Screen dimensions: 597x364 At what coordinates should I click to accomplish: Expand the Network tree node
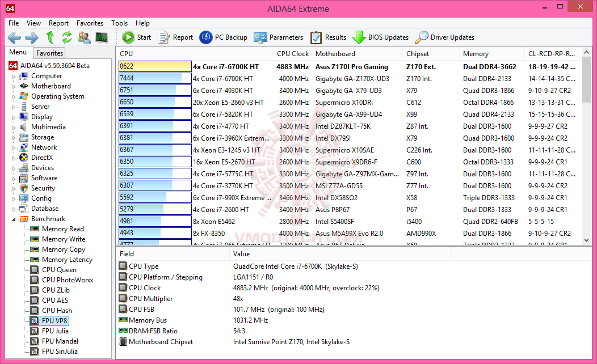point(14,148)
